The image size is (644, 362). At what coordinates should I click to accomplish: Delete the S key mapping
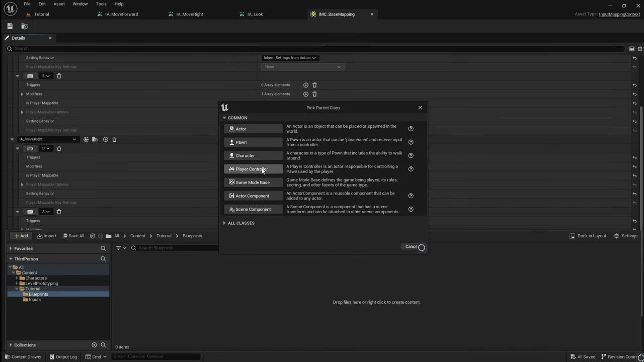[59, 76]
